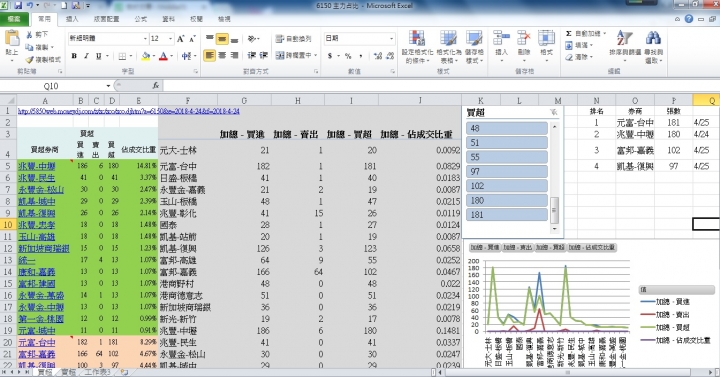Switch to the 插入 ribbon tab
Image resolution: width=720 pixels, height=377 pixels.
point(72,19)
